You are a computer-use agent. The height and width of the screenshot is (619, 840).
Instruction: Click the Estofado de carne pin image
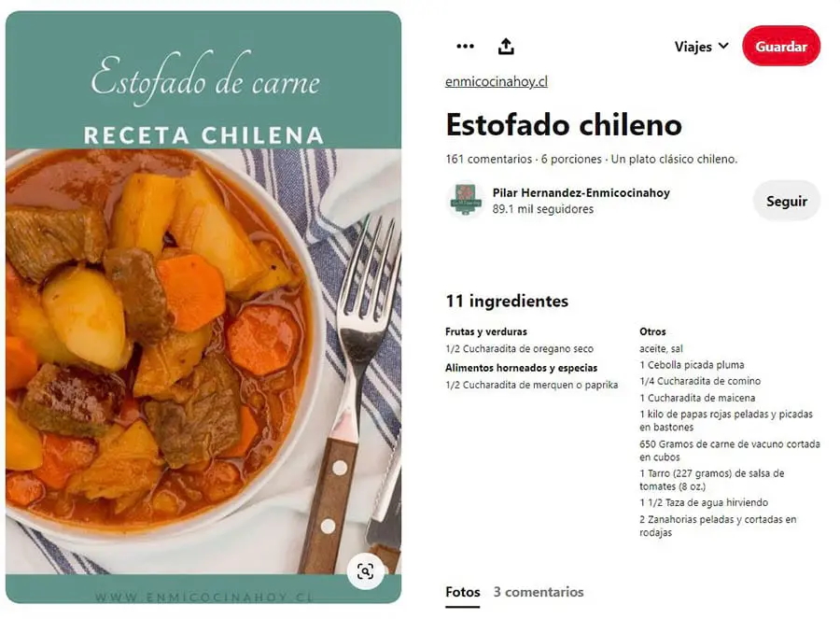203,307
